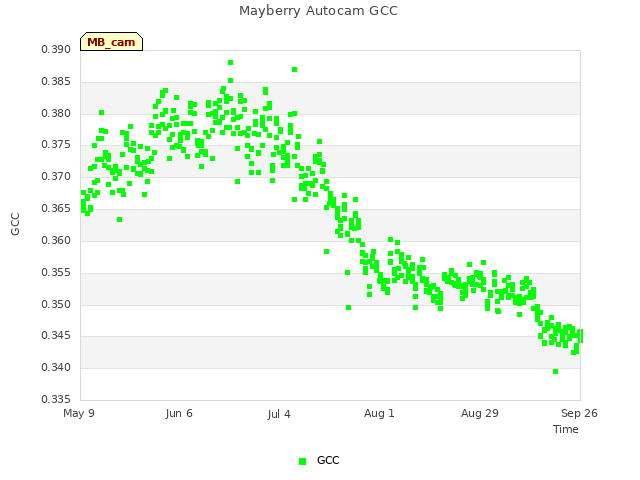Click the 0.370 y-axis value
The height and width of the screenshot is (480, 640).
click(56, 177)
